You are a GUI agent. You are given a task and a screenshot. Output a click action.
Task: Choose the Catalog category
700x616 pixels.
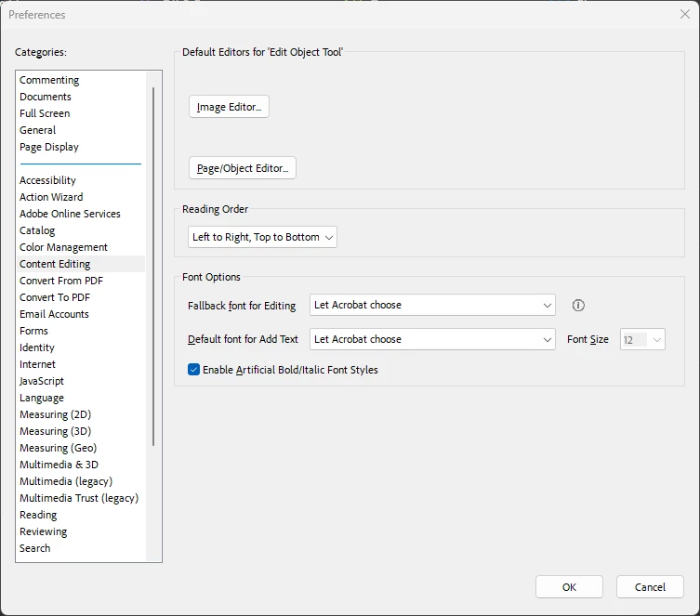(81, 230)
